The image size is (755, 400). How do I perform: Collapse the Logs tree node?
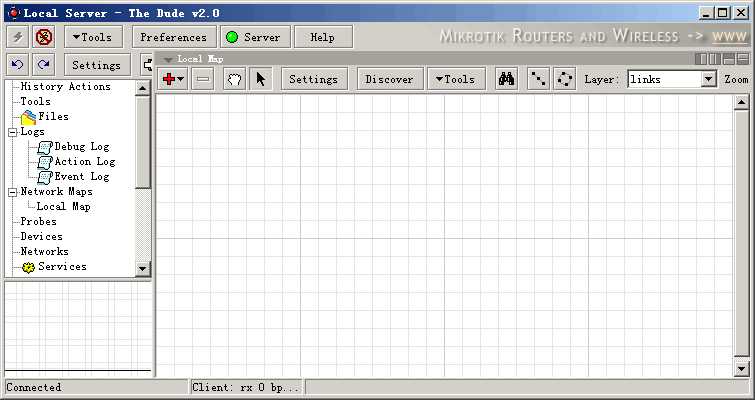(x=13, y=132)
